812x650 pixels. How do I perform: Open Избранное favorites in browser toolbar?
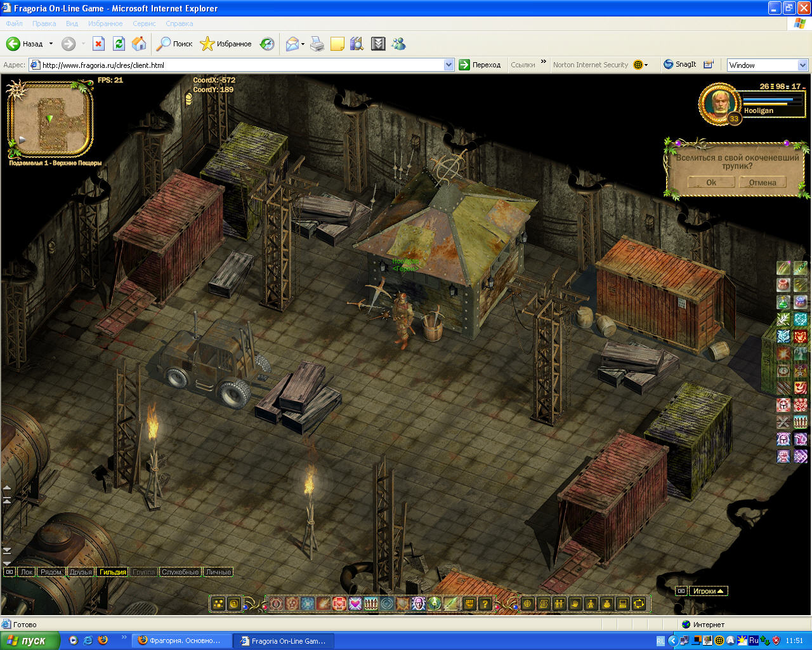(x=226, y=44)
